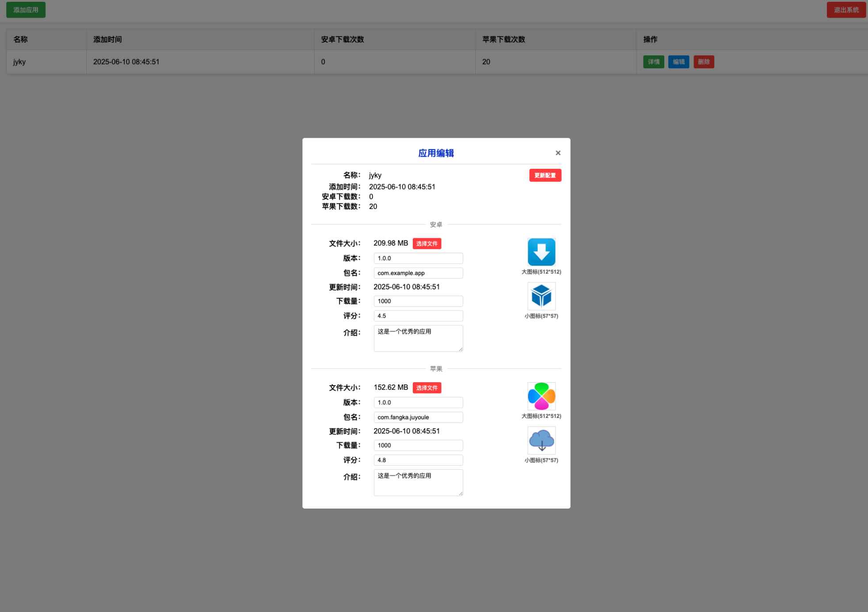Click the com.fangka.juyoule package name field
This screenshot has height=612, width=868.
click(418, 417)
